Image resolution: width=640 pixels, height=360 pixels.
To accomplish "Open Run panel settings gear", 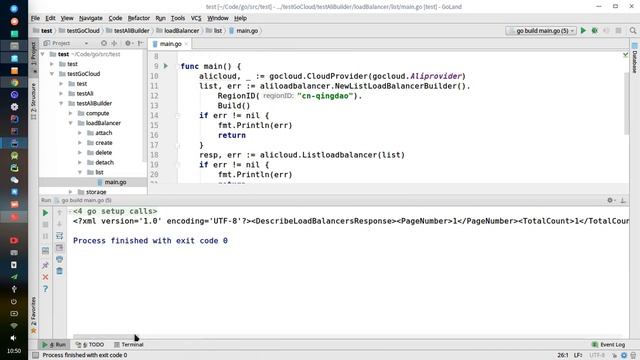I will click(610, 200).
